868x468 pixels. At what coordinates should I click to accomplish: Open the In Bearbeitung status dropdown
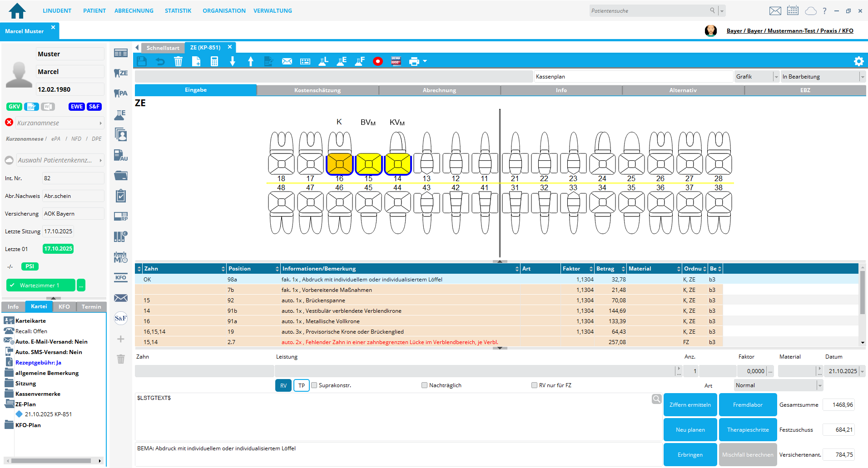[862, 77]
